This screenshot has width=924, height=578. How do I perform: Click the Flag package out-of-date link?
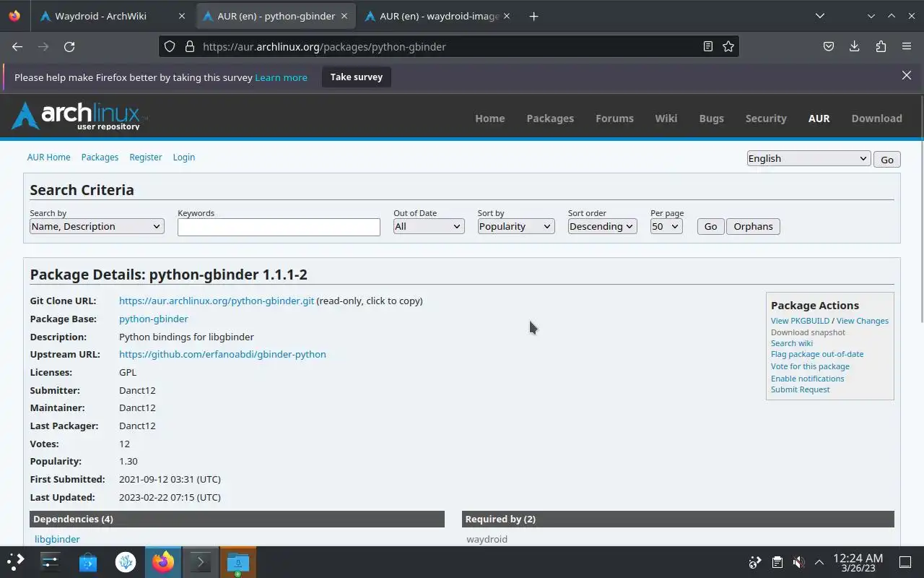(817, 354)
